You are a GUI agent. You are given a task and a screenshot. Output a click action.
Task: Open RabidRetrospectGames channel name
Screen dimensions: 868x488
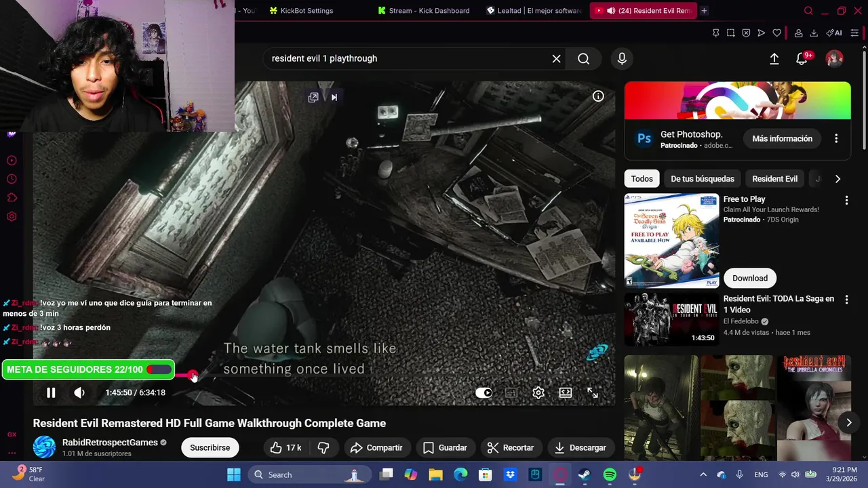coord(110,442)
